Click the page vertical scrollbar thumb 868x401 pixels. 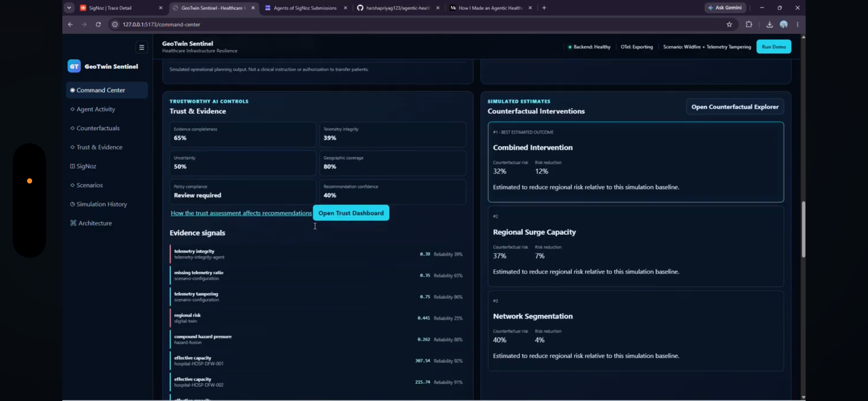pyautogui.click(x=803, y=230)
